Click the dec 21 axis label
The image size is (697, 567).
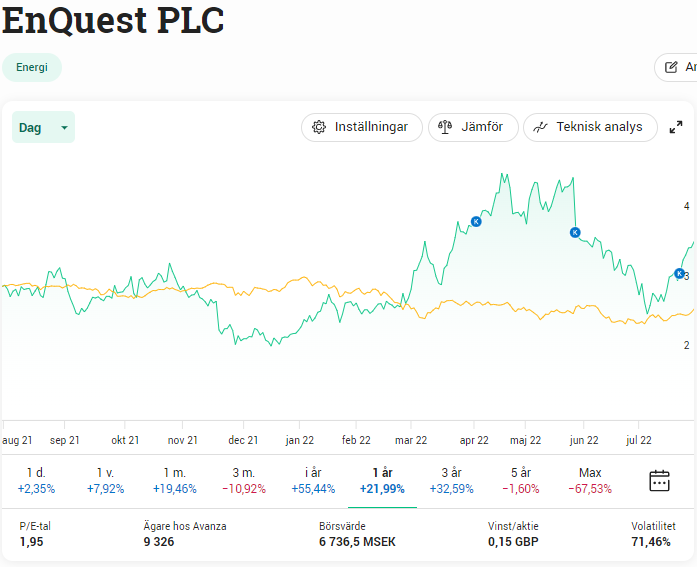(243, 440)
